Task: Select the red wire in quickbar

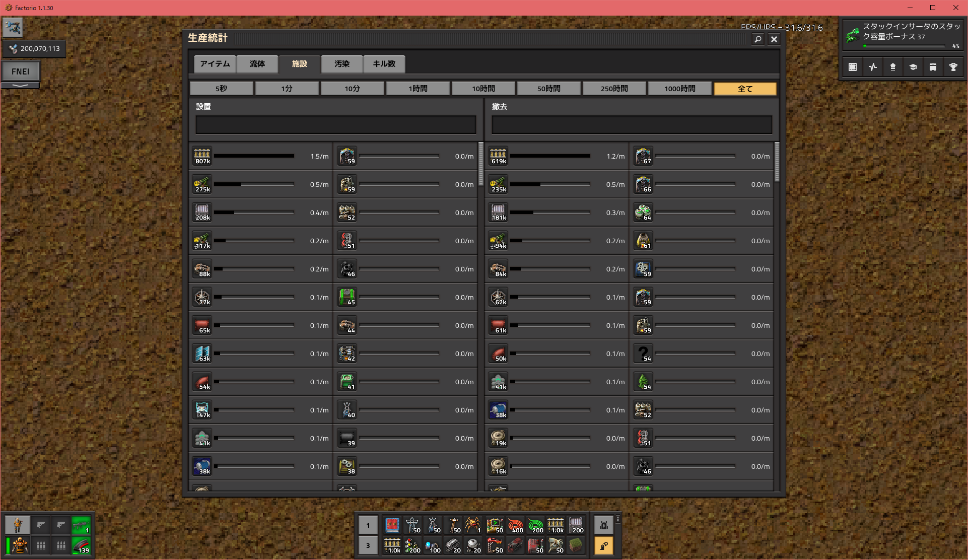Action: (x=515, y=525)
